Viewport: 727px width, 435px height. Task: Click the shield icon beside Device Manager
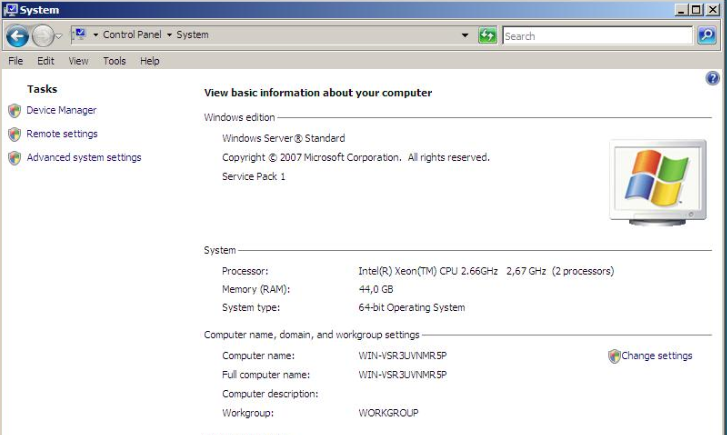tap(14, 110)
